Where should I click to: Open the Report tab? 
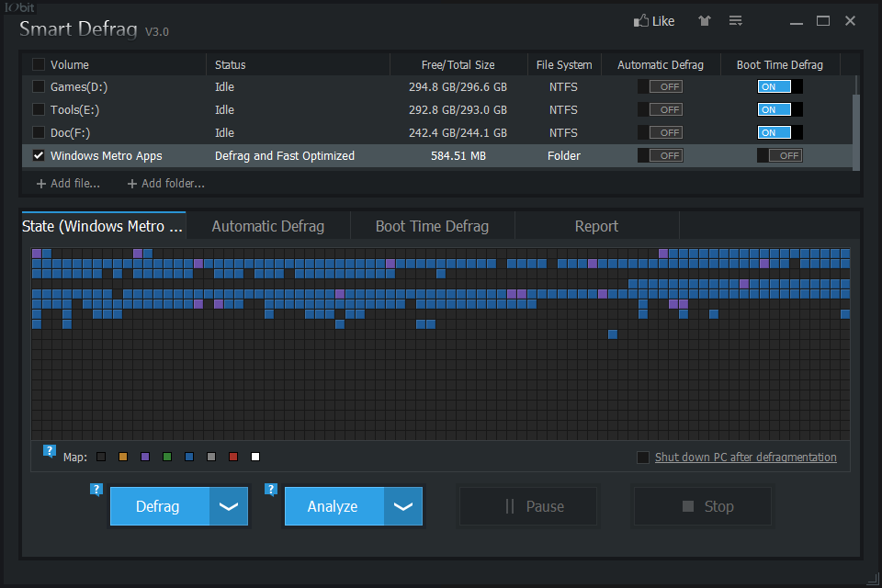coord(596,226)
